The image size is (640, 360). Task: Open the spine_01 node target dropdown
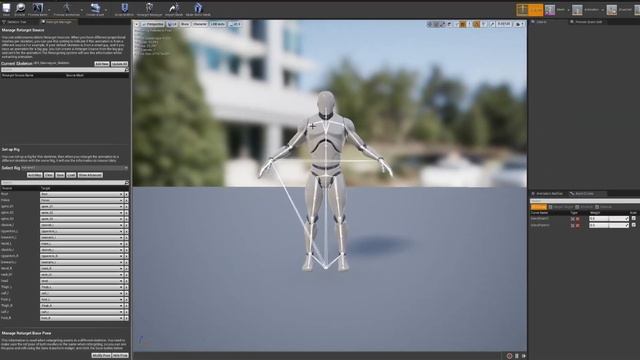pos(82,207)
